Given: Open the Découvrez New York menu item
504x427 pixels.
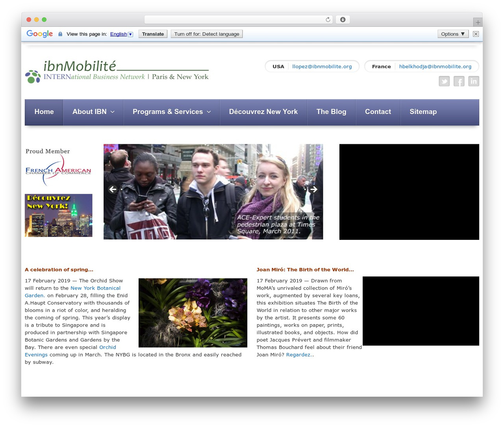Looking at the screenshot, I should (x=263, y=112).
